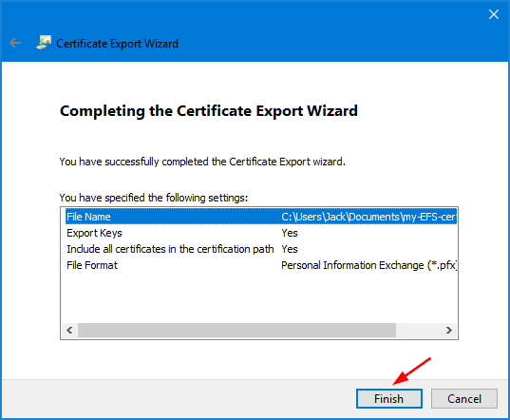Click the left scroll arrow in settings list
This screenshot has height=420, width=510.
[x=69, y=331]
